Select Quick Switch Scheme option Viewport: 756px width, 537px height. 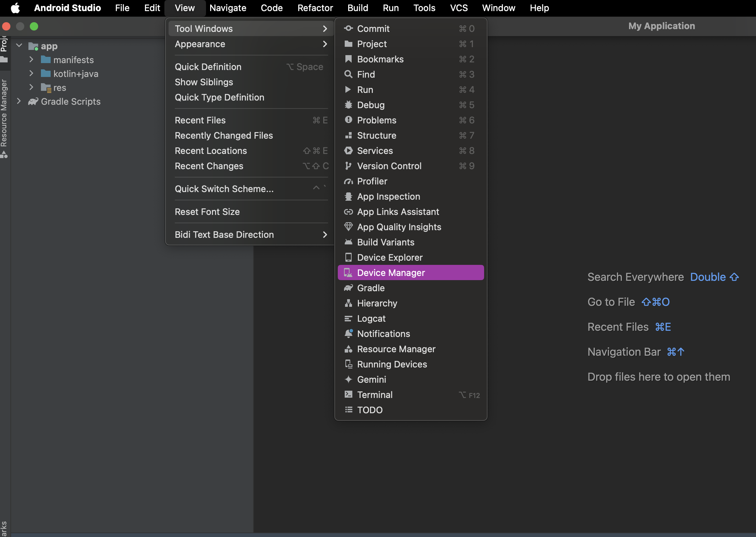pos(224,188)
